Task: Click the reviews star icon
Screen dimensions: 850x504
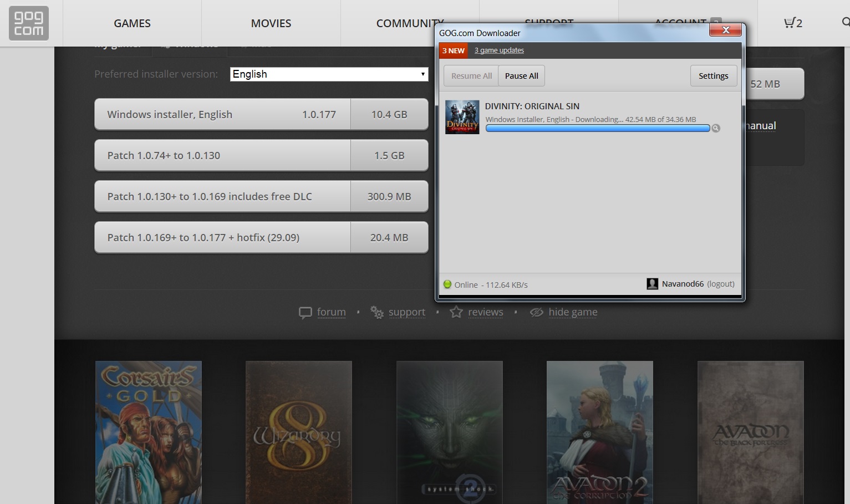Action: point(456,312)
